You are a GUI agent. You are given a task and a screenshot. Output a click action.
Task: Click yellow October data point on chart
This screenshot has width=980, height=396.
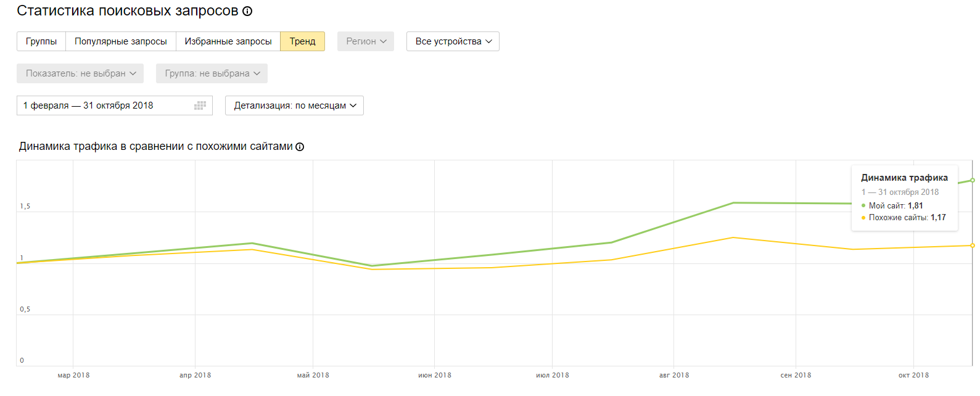point(973,245)
